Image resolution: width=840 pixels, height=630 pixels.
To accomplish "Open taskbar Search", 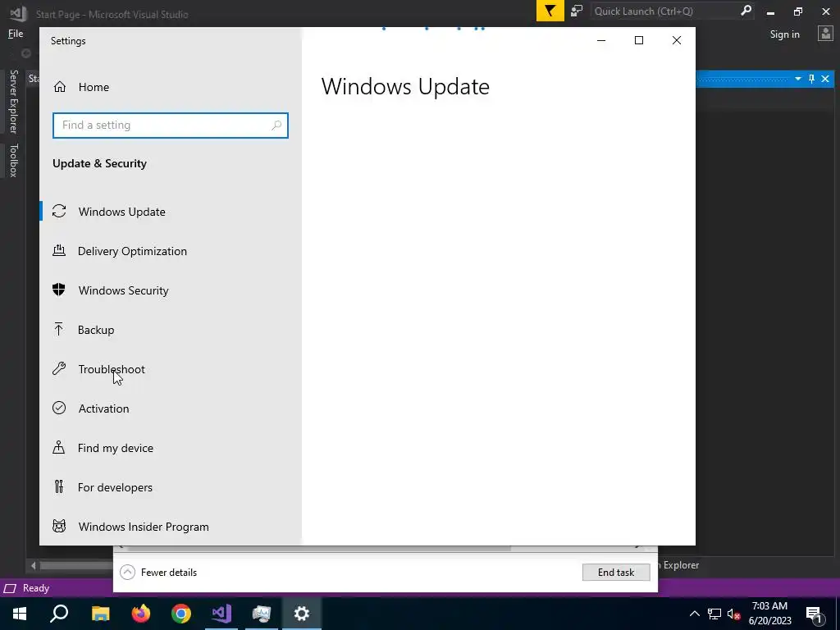I will (59, 614).
